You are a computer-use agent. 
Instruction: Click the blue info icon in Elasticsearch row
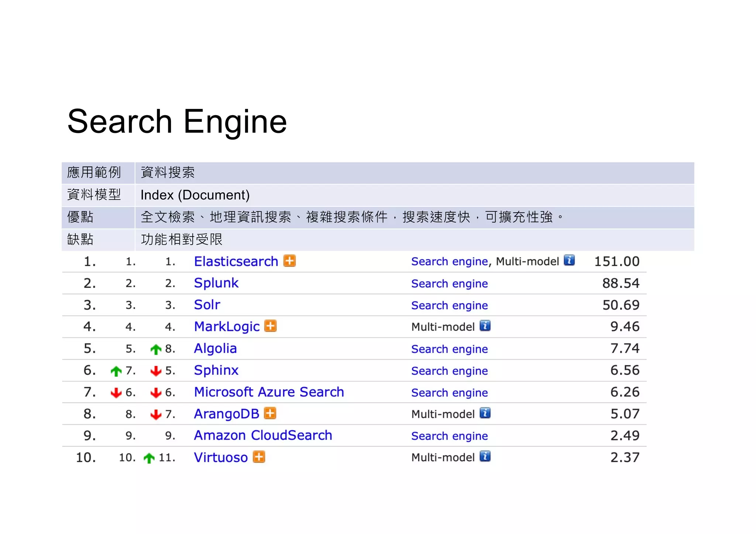(569, 260)
